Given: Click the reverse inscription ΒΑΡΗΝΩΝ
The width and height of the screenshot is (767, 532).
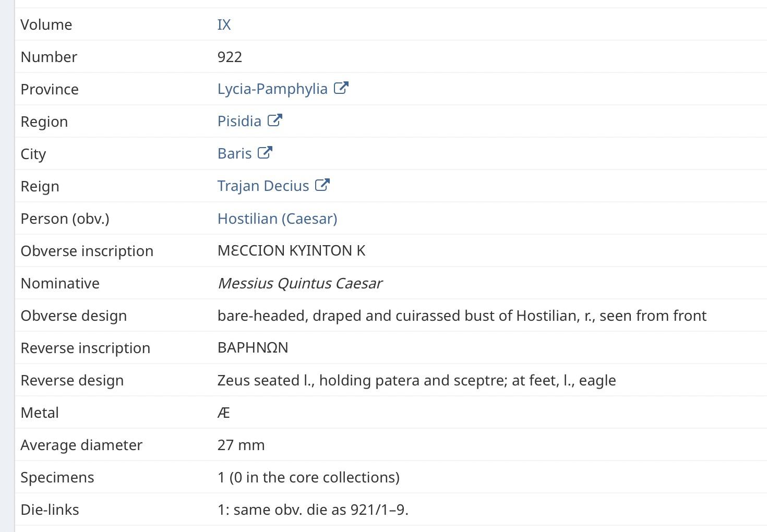Looking at the screenshot, I should pyautogui.click(x=253, y=348).
